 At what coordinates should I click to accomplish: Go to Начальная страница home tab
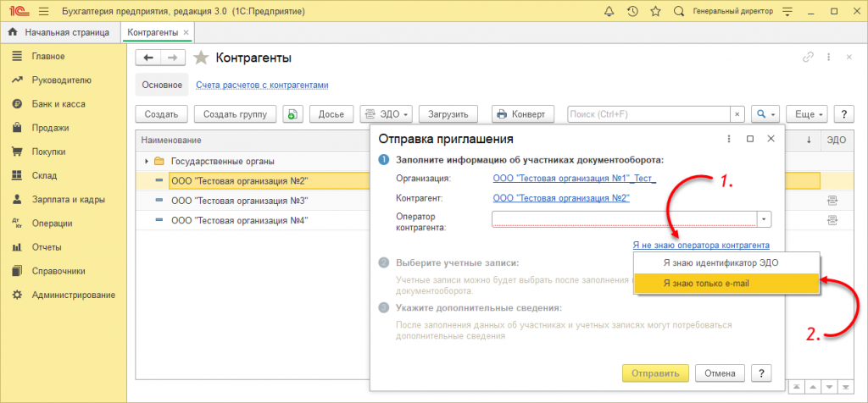[x=60, y=33]
